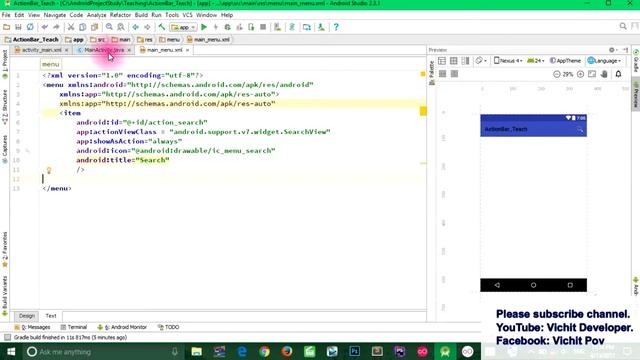Click the Cut scissors icon

coord(71,27)
